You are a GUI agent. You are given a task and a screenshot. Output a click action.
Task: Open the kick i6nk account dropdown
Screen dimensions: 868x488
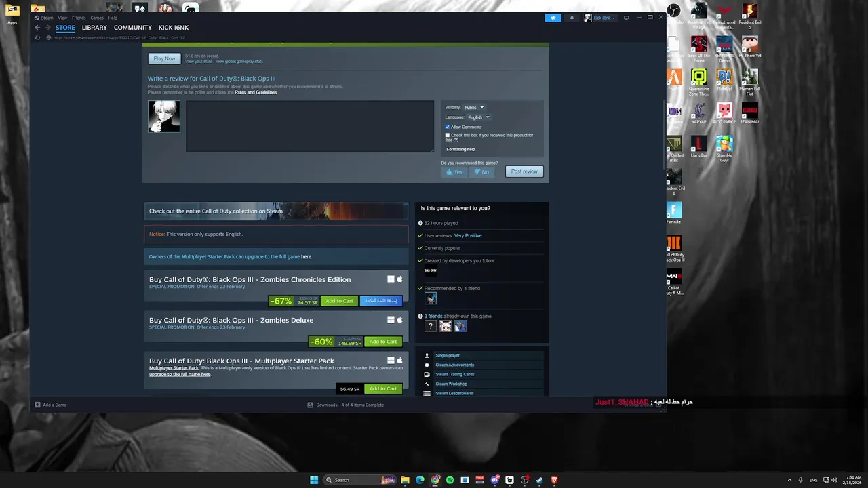click(600, 18)
